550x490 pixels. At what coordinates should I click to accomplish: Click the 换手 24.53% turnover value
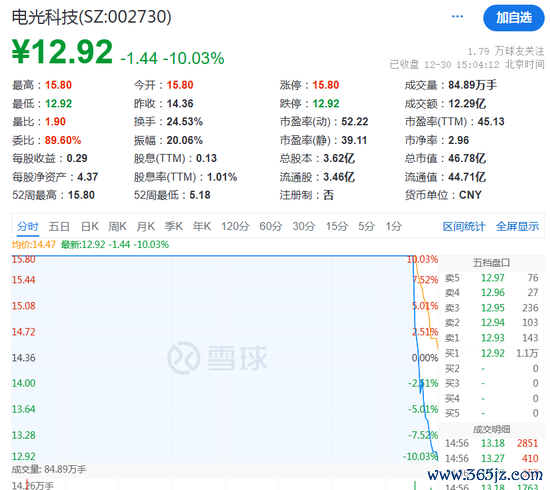coord(185,122)
